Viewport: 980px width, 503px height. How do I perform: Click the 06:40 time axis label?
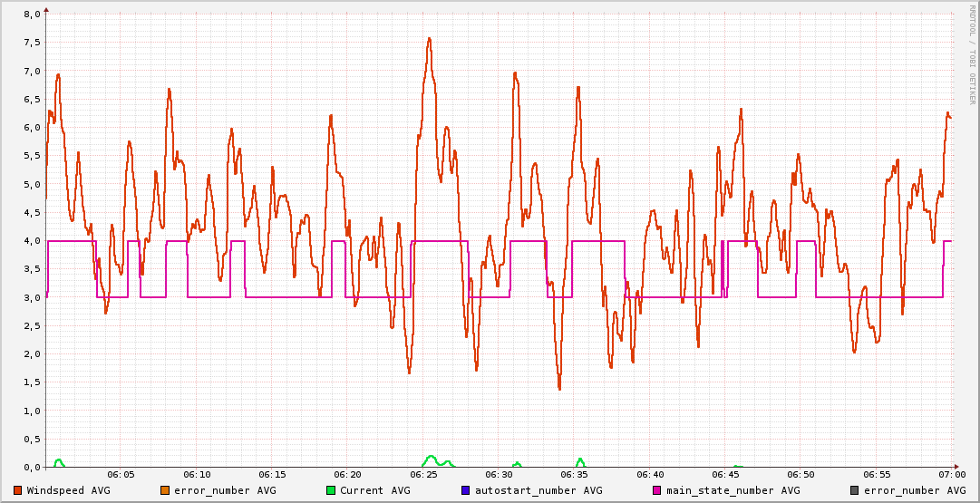pos(650,474)
